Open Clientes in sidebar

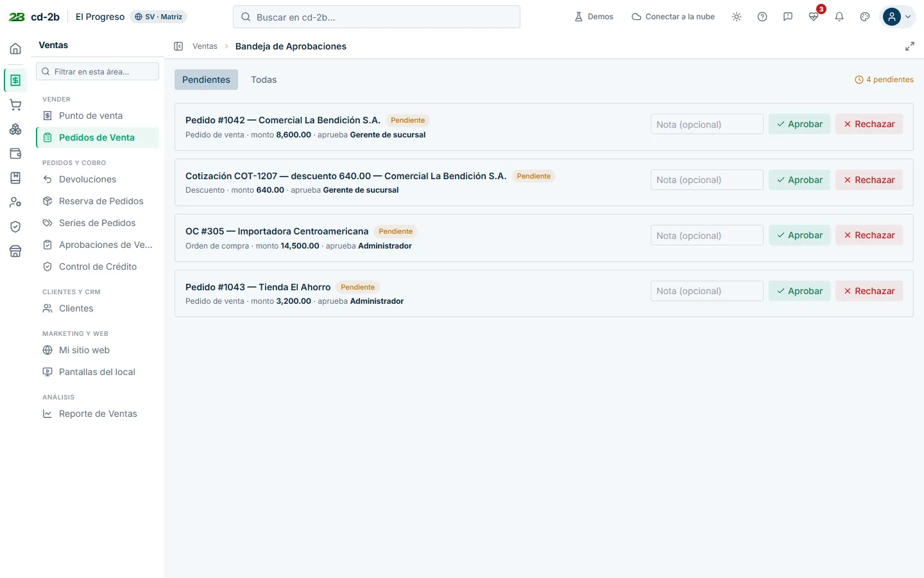[x=98, y=308]
